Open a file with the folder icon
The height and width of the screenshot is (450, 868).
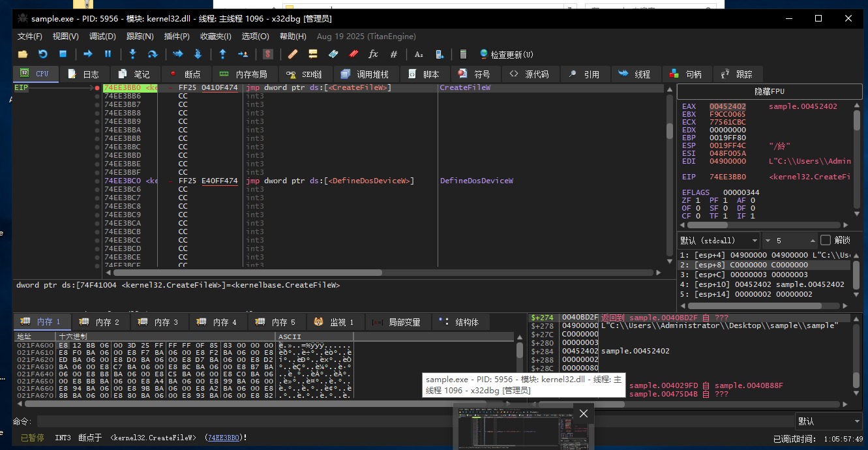pyautogui.click(x=23, y=54)
